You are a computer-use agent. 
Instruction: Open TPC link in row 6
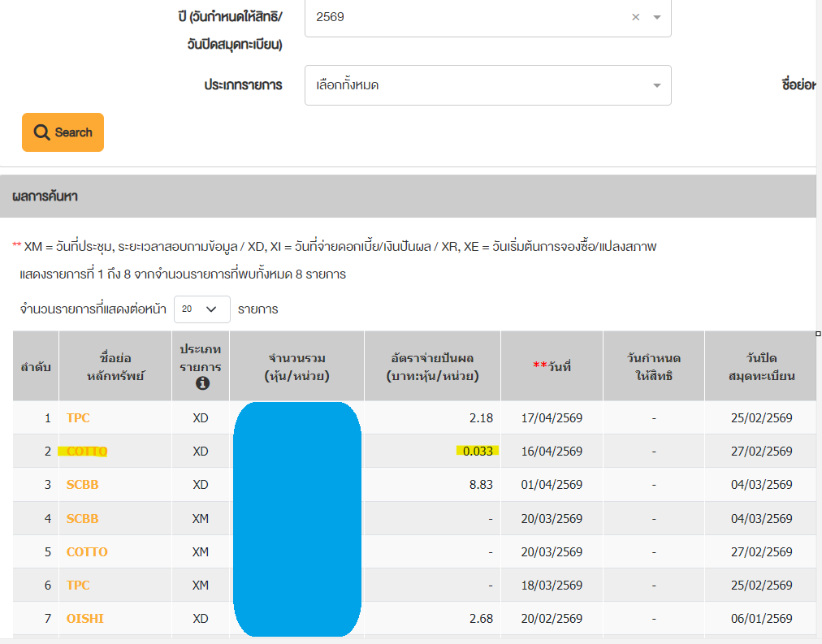pos(78,585)
